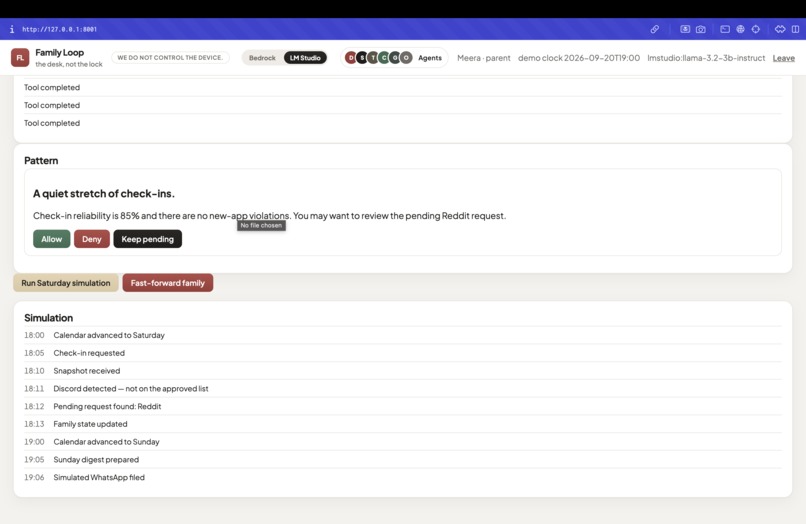Select the 'Sunday digest prepared' log row
The image size is (806, 524).
(402, 460)
